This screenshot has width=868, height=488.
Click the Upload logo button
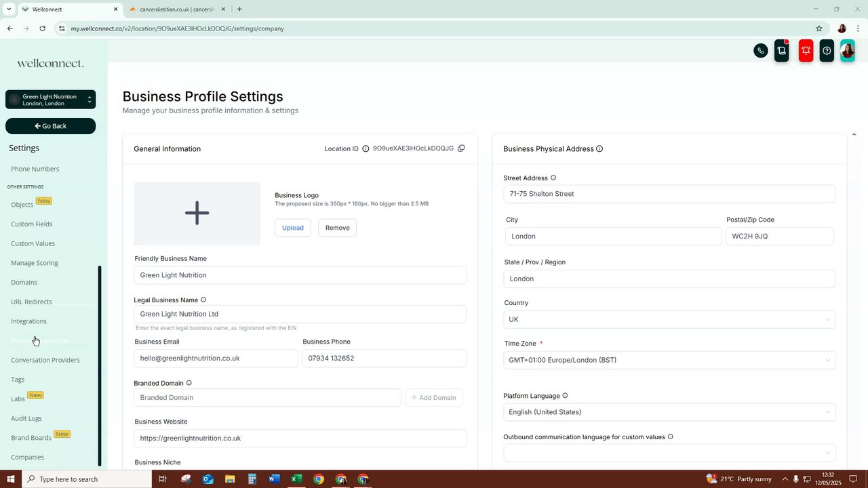(293, 228)
